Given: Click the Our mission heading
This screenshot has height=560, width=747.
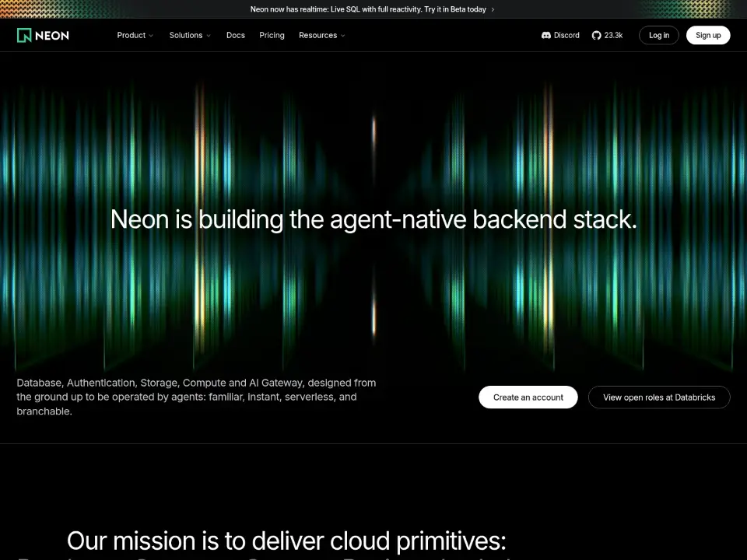Looking at the screenshot, I should [x=286, y=541].
